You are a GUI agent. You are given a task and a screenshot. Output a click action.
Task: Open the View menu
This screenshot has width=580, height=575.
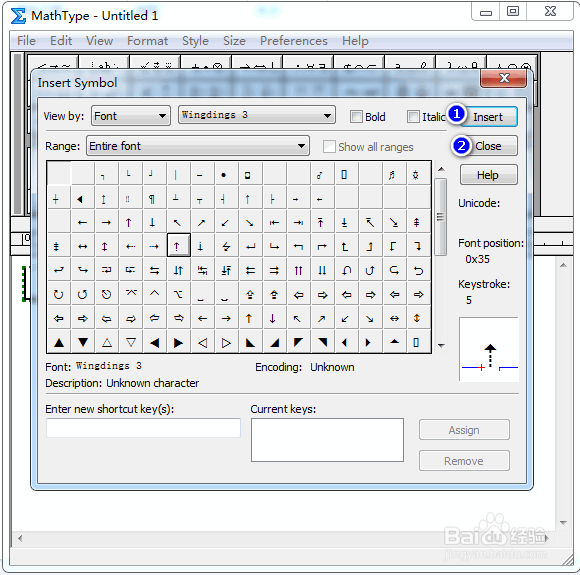(100, 41)
